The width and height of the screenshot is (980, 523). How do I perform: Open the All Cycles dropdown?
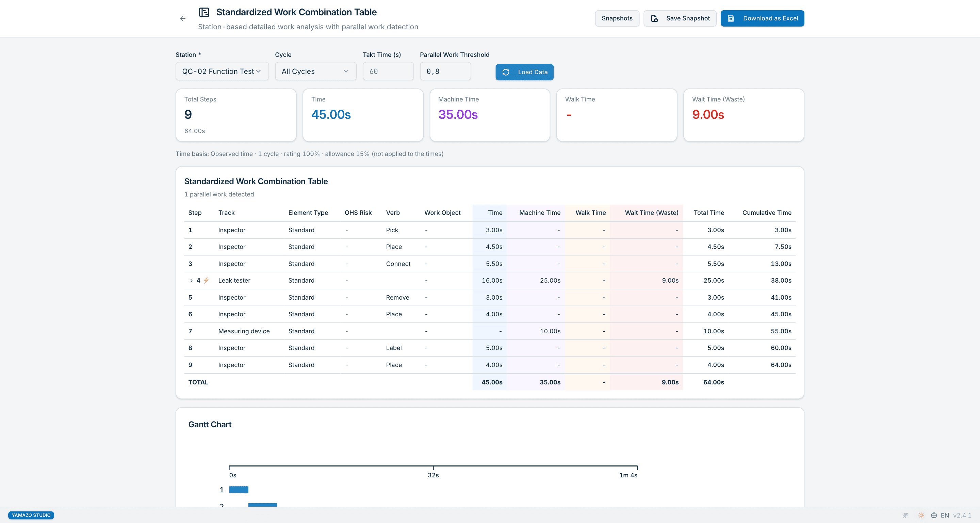point(315,71)
